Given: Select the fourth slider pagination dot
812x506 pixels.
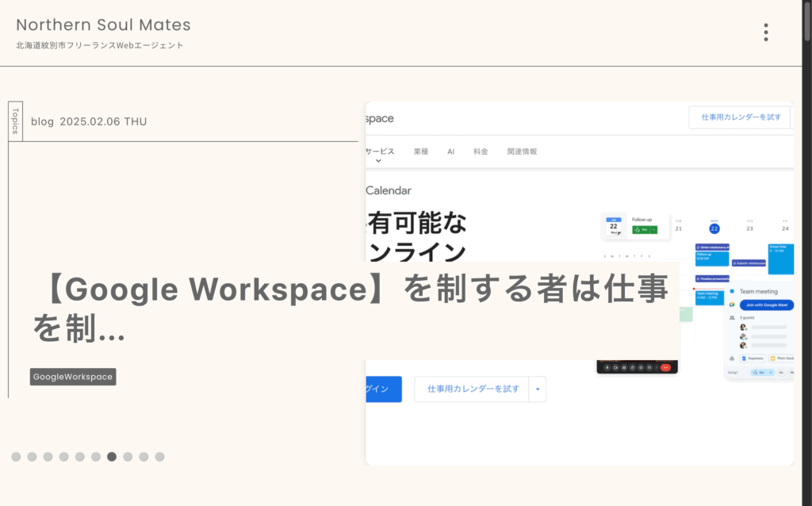Looking at the screenshot, I should tap(63, 456).
